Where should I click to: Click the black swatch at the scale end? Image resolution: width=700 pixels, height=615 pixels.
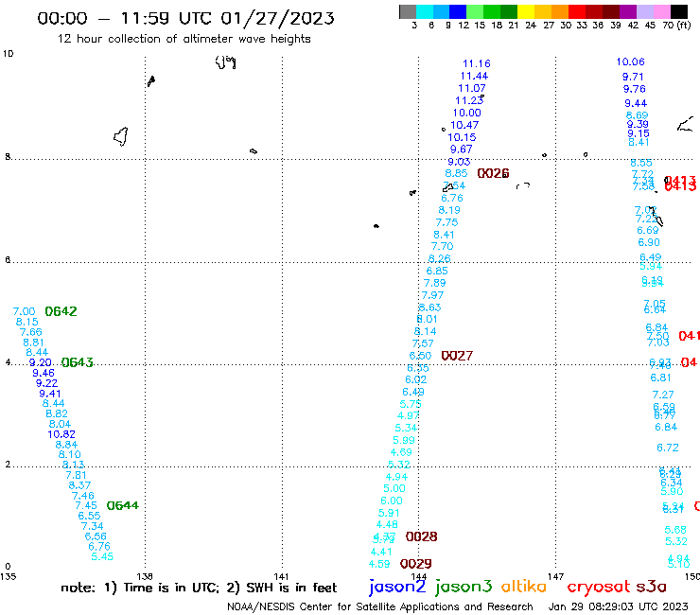tap(679, 11)
